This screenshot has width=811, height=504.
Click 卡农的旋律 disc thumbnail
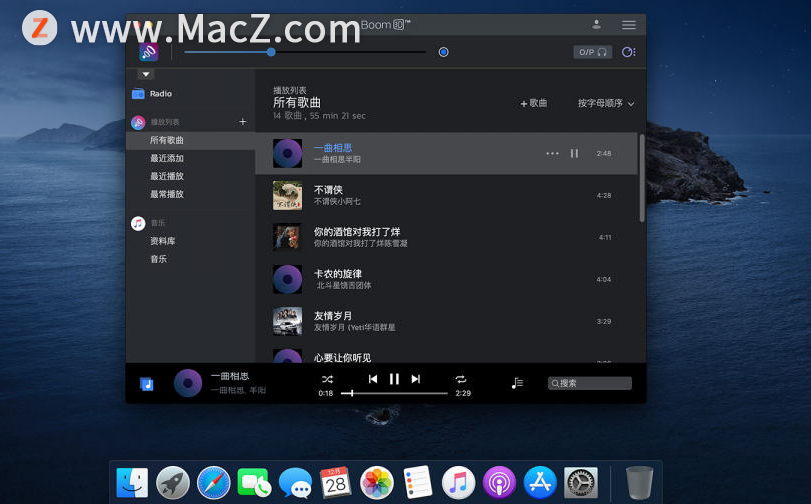coord(288,279)
